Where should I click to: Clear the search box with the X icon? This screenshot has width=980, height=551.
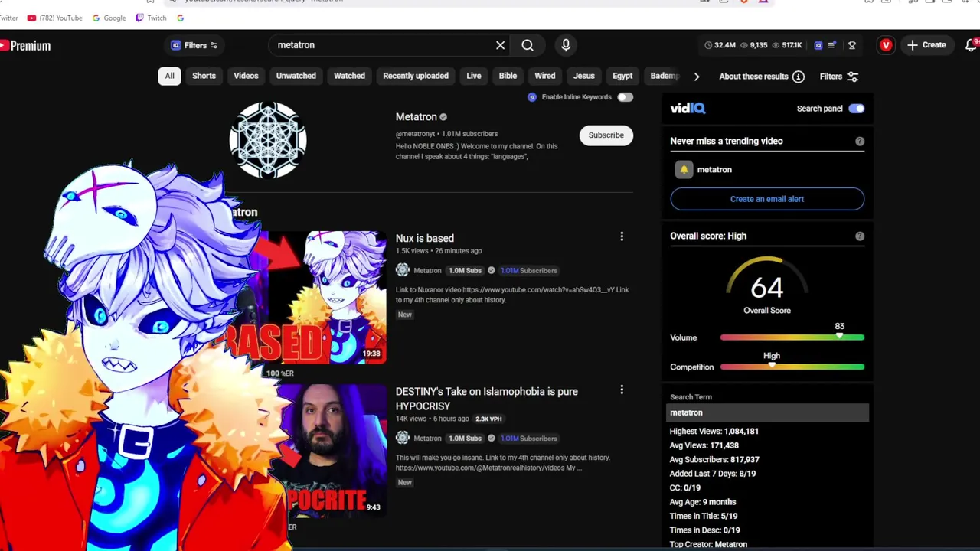[500, 45]
